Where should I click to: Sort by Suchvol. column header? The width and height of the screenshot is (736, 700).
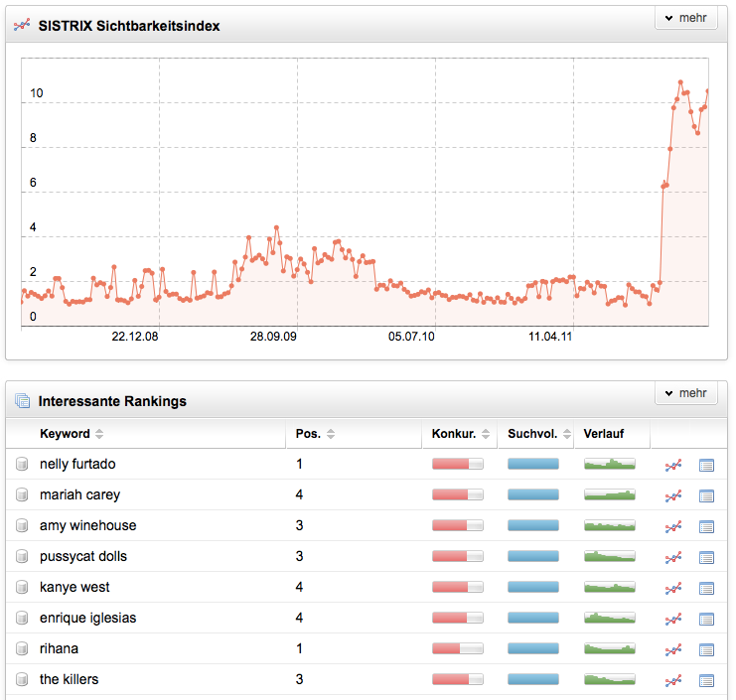coord(533,434)
